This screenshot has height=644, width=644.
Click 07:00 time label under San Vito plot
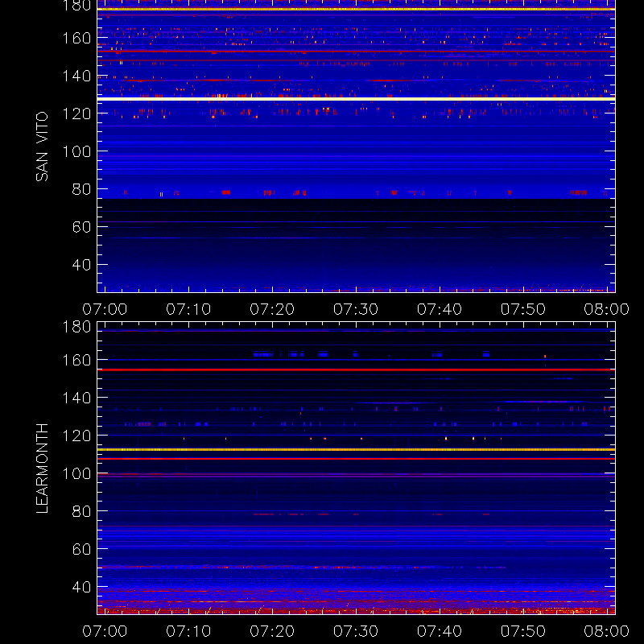tap(105, 309)
